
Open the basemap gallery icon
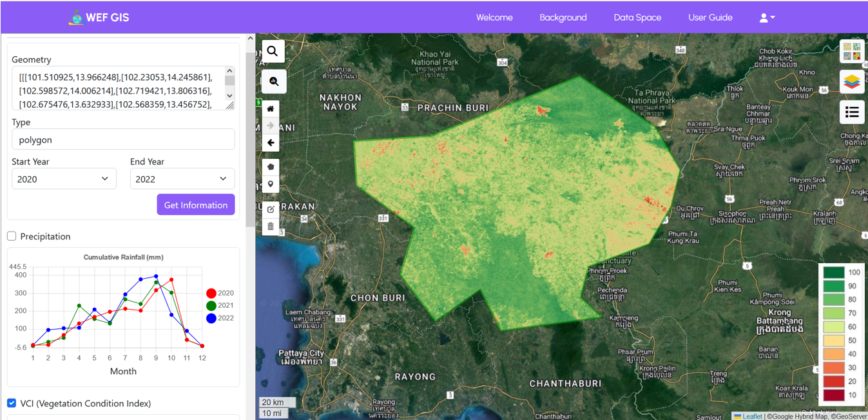851,52
